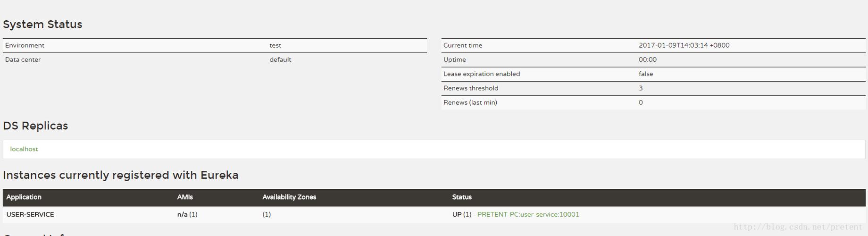Select the Instances currently registered with Eureka heading

[x=120, y=175]
